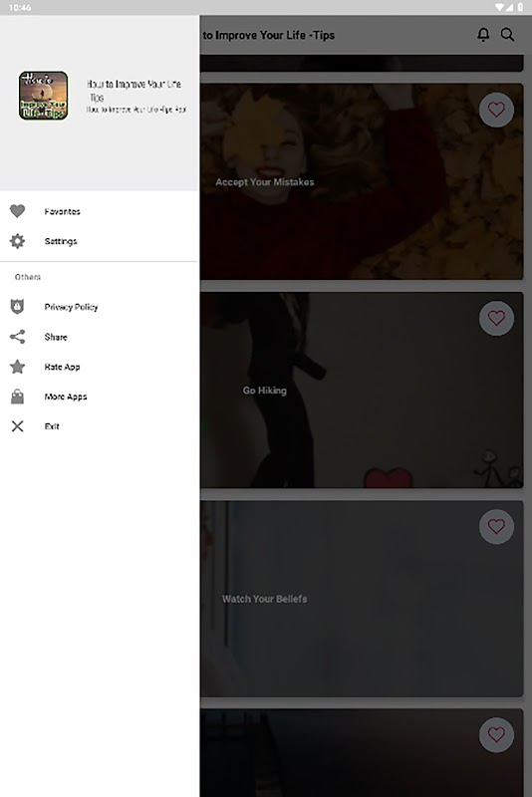Choose More Apps in drawer
532x797 pixels.
pyautogui.click(x=99, y=397)
